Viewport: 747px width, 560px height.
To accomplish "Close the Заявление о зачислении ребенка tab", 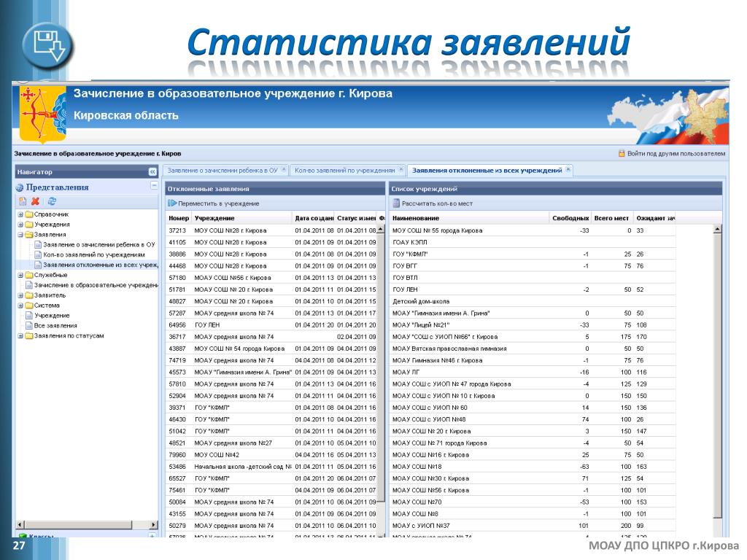I will [284, 169].
